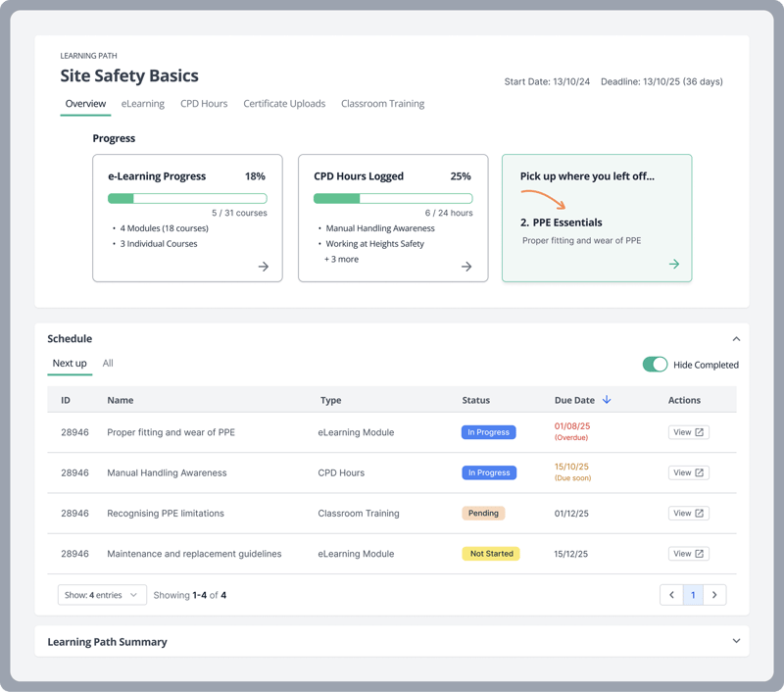
Task: Click Due Date sort arrow icon
Action: (x=607, y=400)
